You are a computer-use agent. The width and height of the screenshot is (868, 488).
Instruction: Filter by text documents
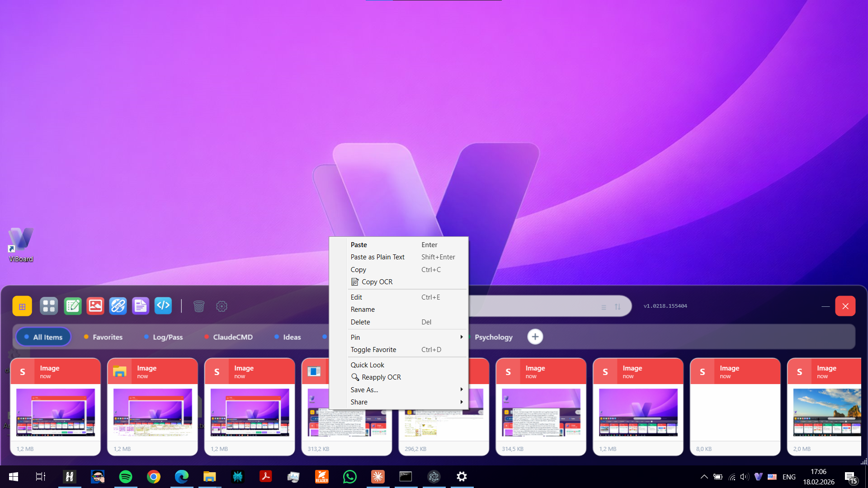tap(141, 306)
